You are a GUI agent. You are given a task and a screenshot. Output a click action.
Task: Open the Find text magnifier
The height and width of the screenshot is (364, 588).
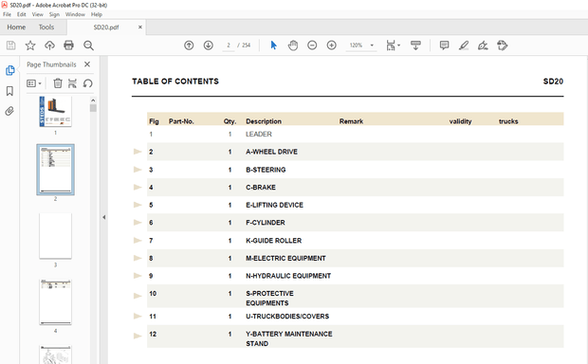88,45
